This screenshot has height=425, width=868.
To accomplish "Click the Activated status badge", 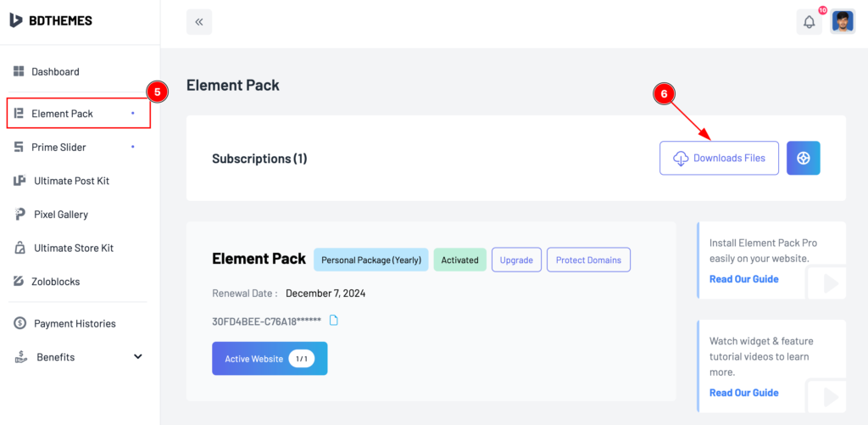I will 459,260.
